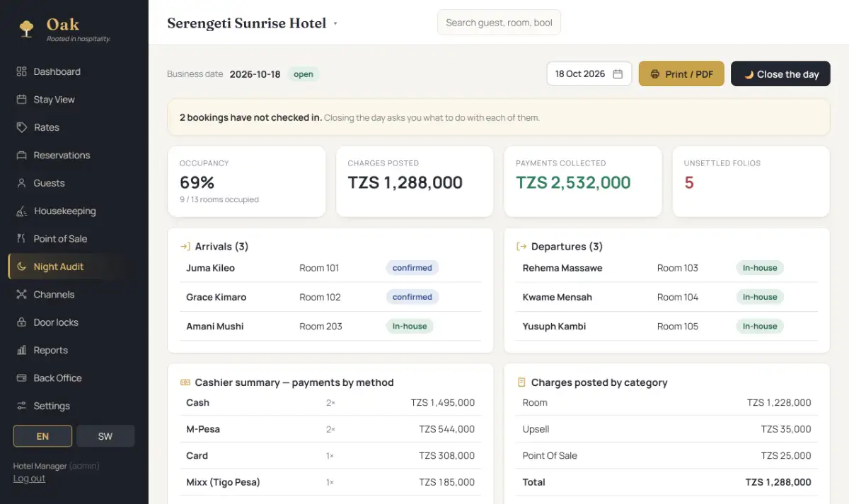The height and width of the screenshot is (504, 849).
Task: Select the Oak brand name link
Action: 63,25
